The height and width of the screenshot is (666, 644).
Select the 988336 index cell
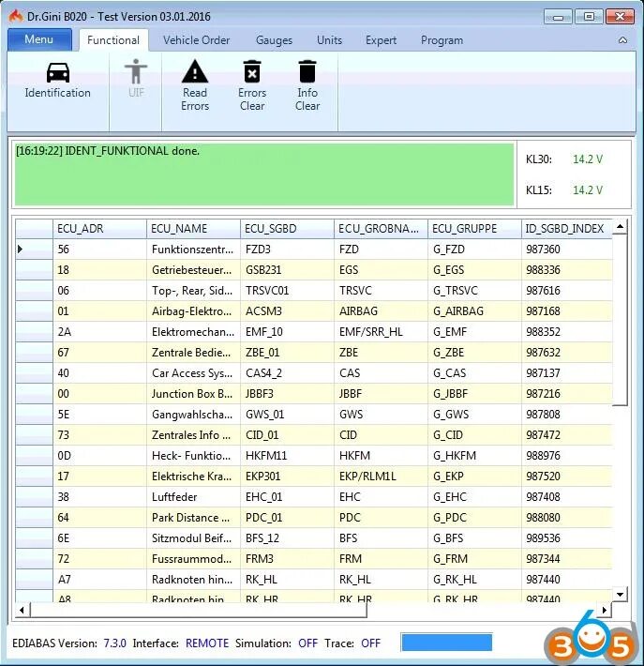[x=567, y=270]
